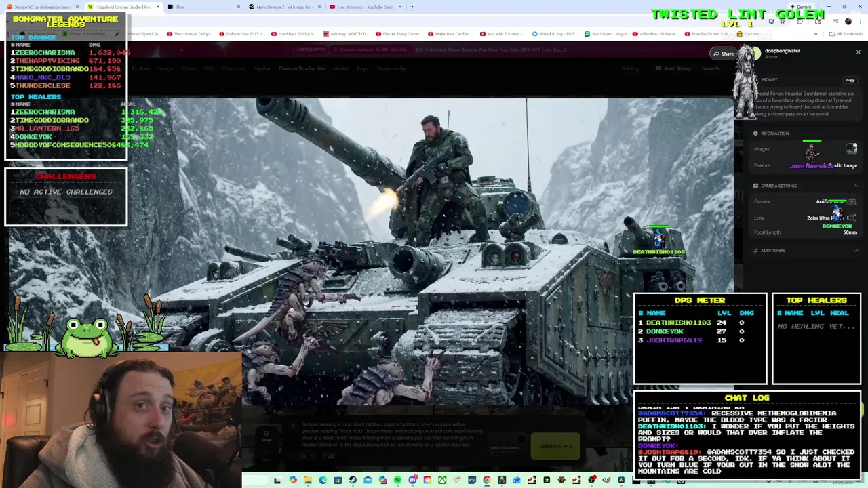
Task: Switch to the Live streaming YouTube Studio tab
Action: [363, 7]
